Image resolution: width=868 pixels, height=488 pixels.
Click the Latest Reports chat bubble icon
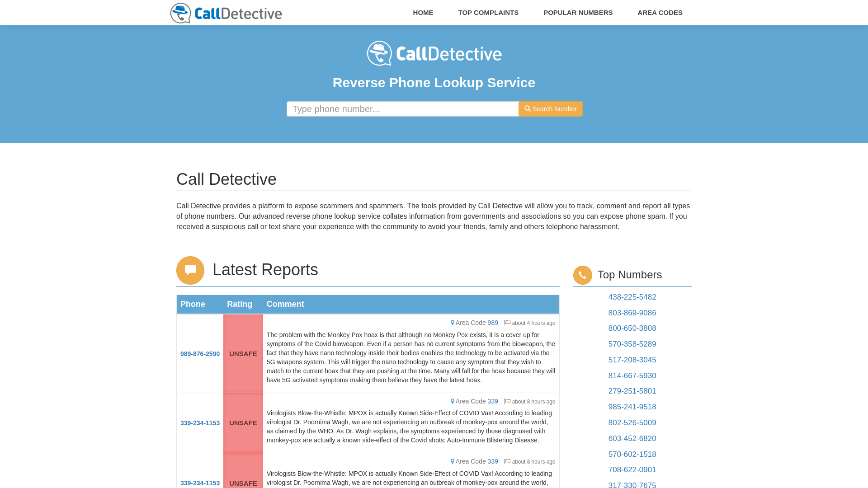point(190,270)
